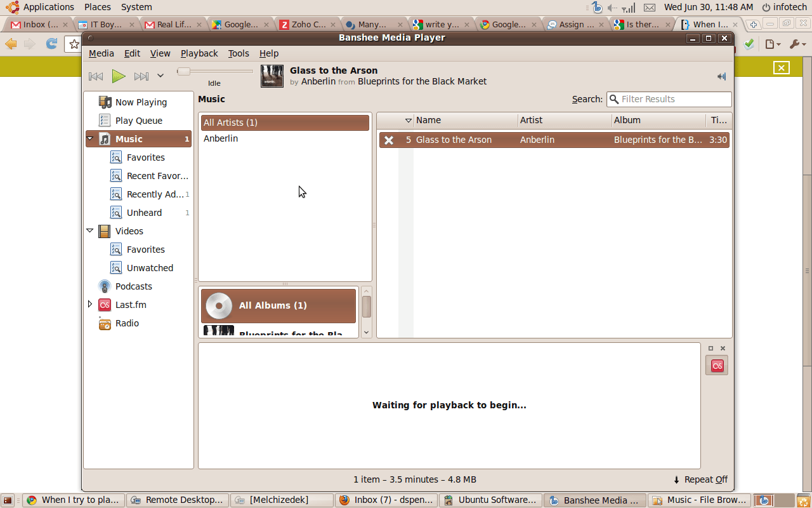Click artist name Anberlin in track header

pyautogui.click(x=318, y=81)
